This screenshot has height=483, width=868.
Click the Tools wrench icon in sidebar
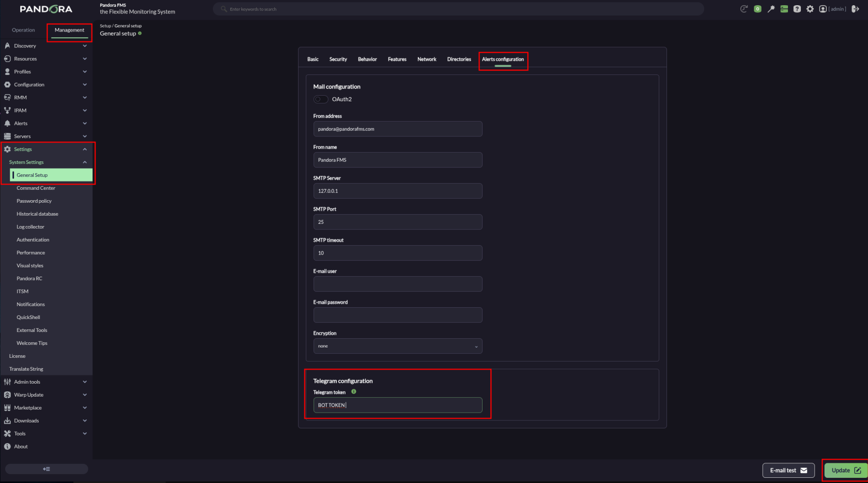point(7,434)
